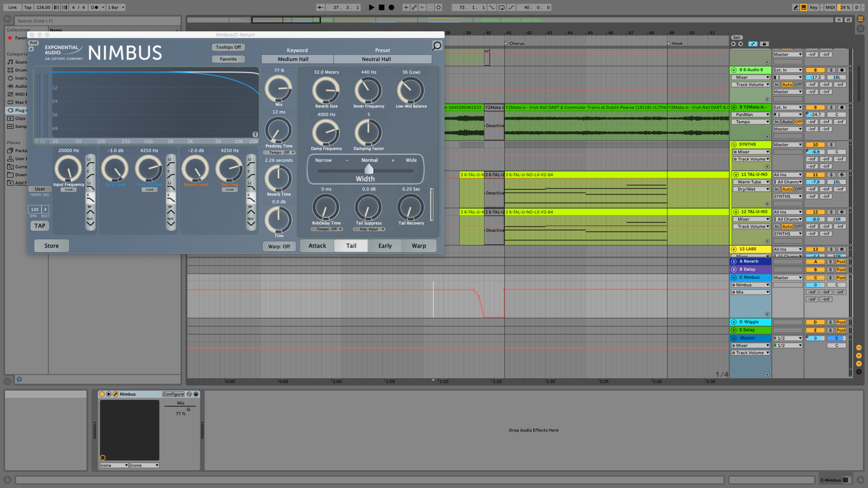Switch to the Attack tab in Nimbus

click(317, 246)
